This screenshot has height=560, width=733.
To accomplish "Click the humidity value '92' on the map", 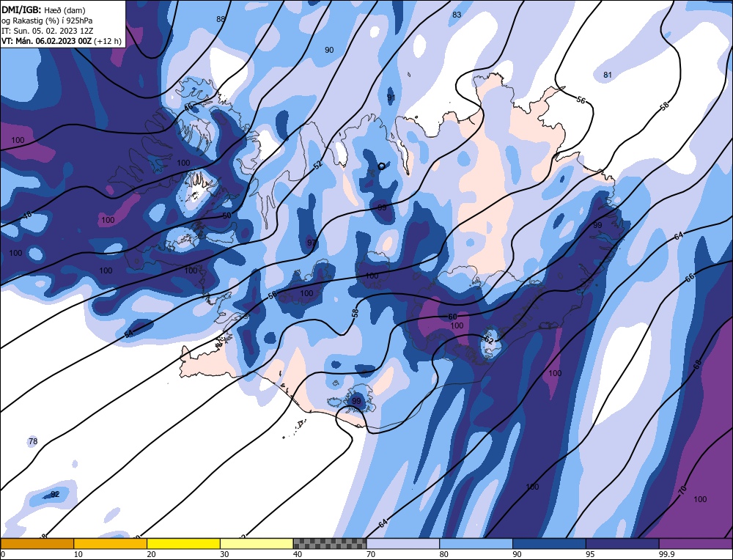I will pos(55,494).
